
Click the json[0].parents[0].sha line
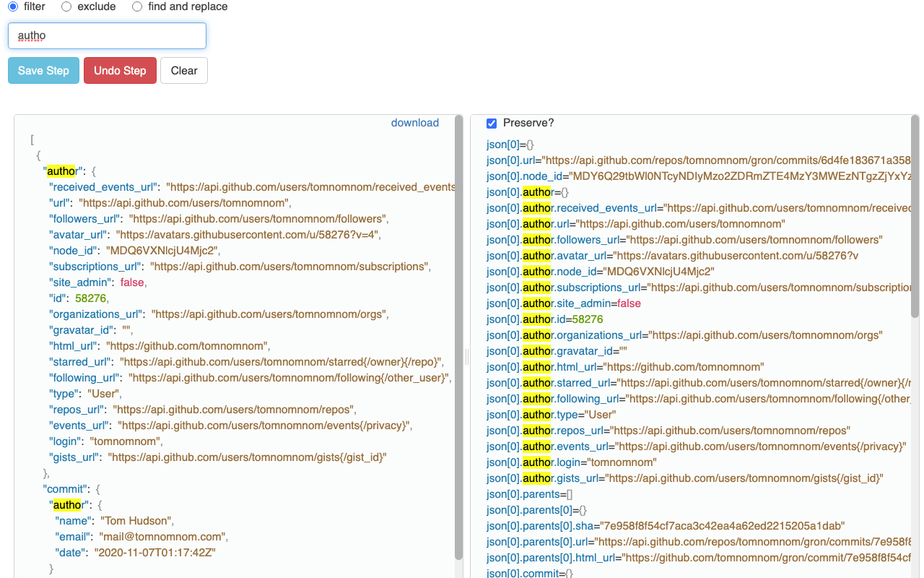point(666,526)
